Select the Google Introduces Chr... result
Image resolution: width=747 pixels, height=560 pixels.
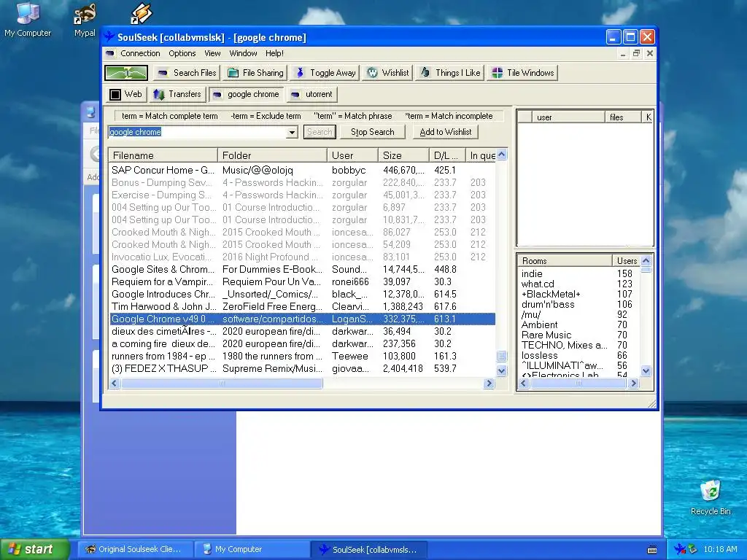point(303,294)
